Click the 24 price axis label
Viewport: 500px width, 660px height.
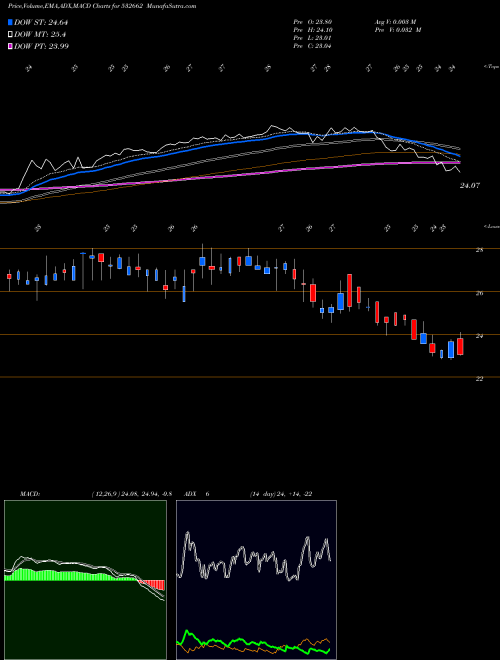479,336
